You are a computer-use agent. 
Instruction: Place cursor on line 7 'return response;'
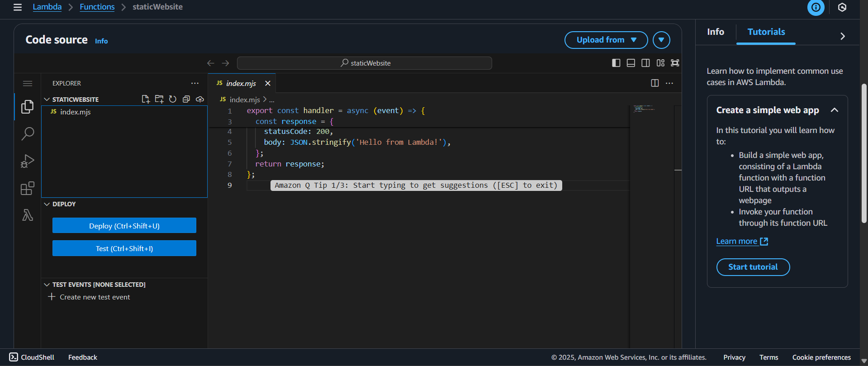(289, 164)
